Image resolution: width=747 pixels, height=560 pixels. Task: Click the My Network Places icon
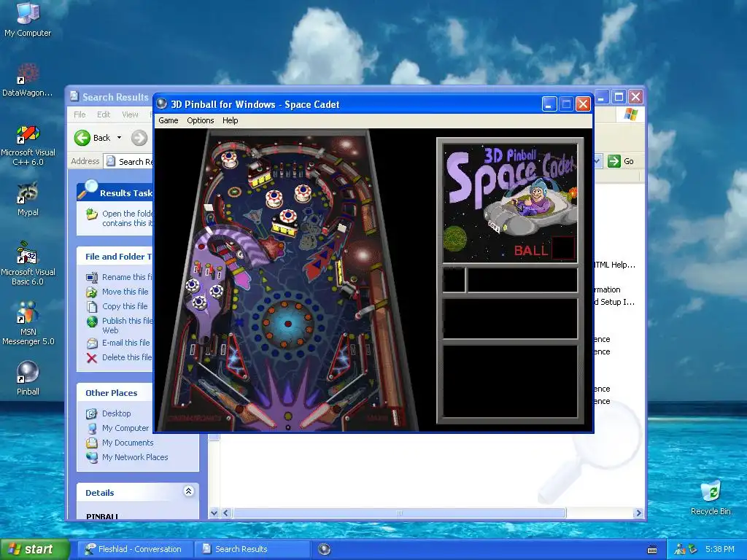click(x=92, y=458)
